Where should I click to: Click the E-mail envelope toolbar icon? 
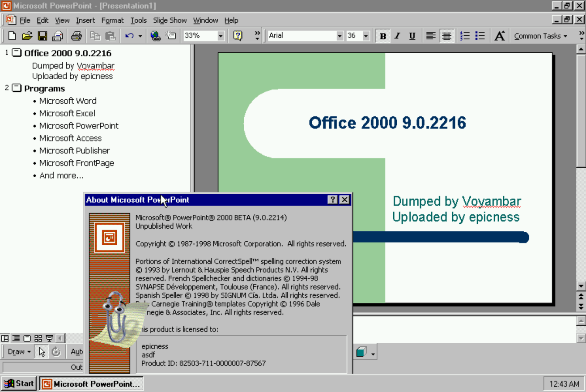coord(58,36)
